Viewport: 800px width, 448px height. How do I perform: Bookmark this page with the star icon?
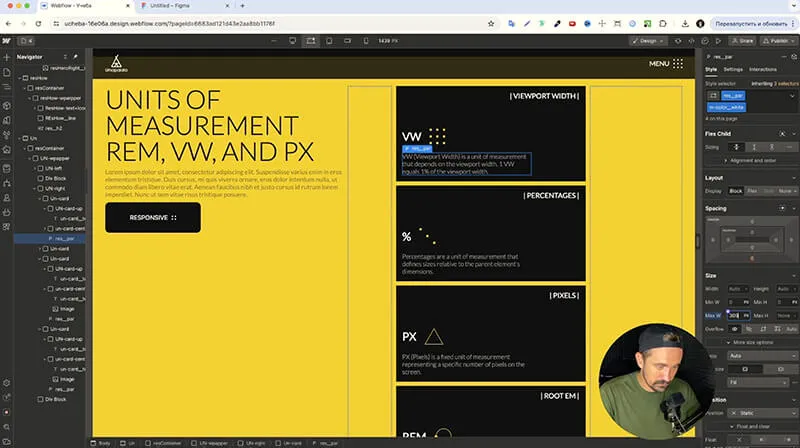pyautogui.click(x=491, y=23)
